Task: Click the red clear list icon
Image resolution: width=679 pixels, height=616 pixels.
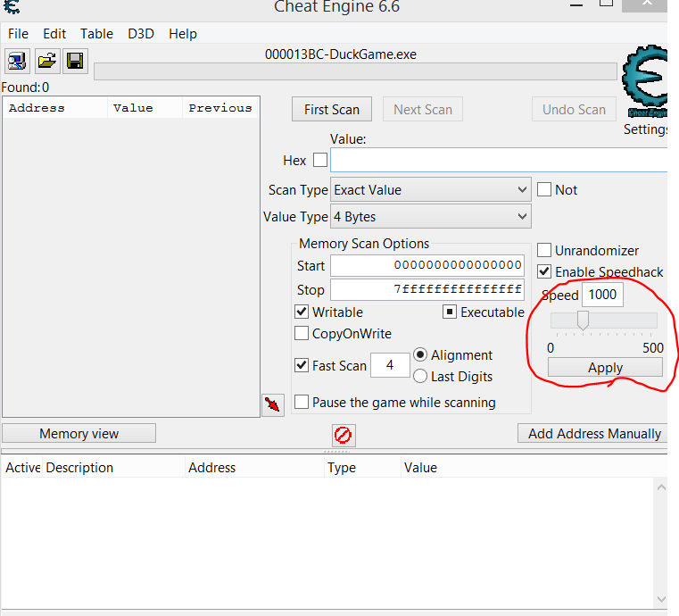Action: tap(344, 435)
